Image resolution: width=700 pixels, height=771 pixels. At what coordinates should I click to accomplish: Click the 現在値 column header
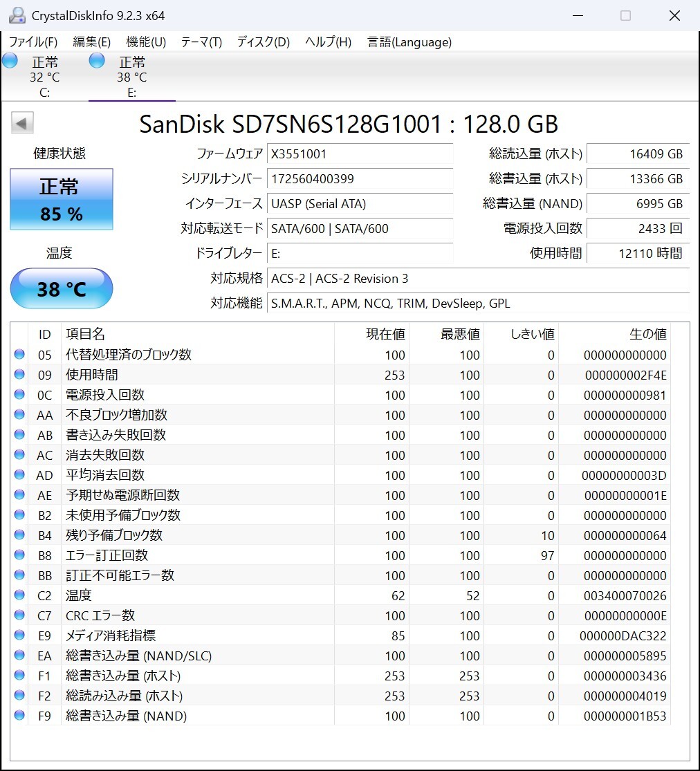tap(372, 335)
